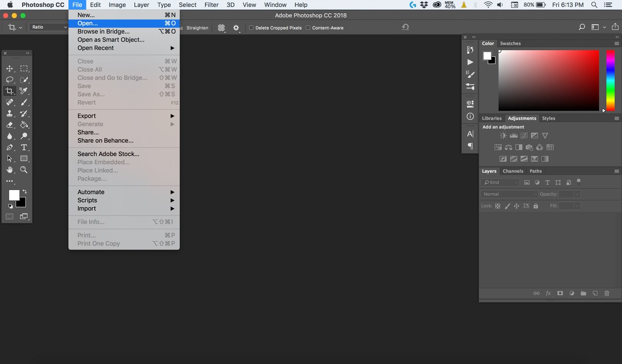Select the Pen tool
Screen dimensions: 622x364
10,148
